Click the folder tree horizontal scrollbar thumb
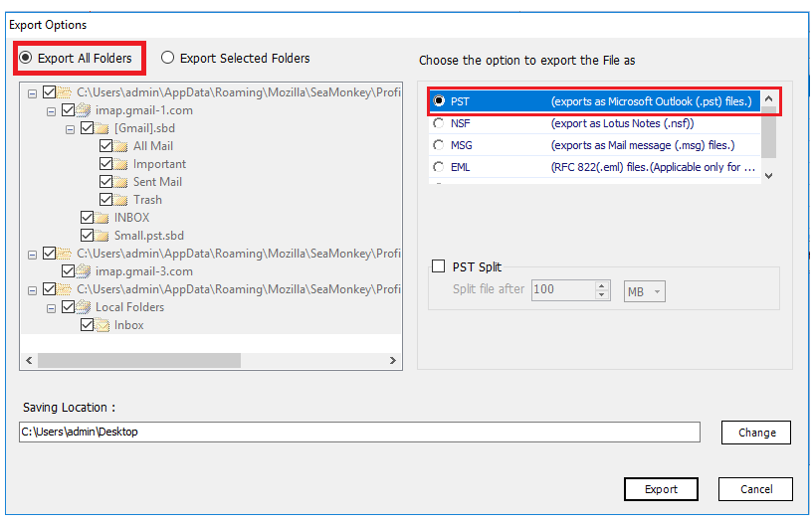Viewport: 812px width, 524px height. tap(138, 361)
